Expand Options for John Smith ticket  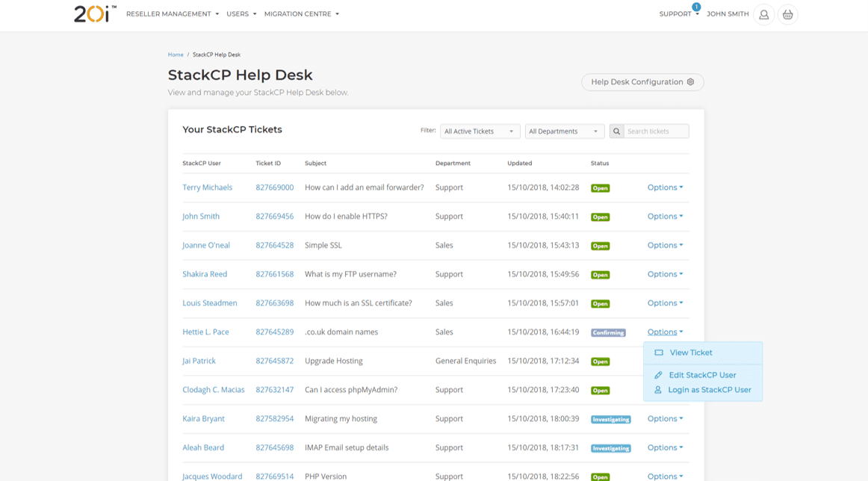pyautogui.click(x=665, y=217)
